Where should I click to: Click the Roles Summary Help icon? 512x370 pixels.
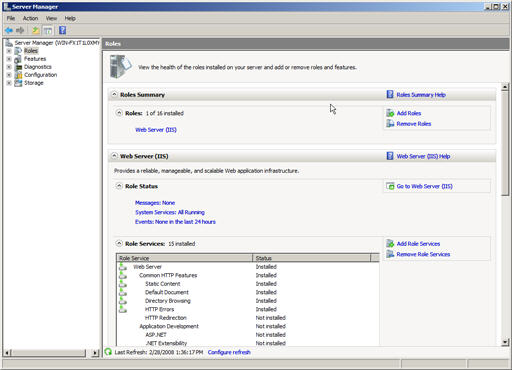390,95
